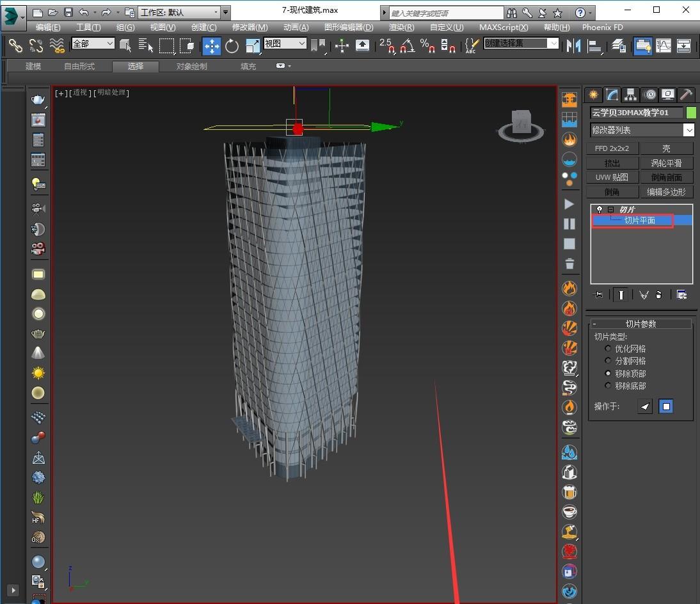
Task: Click the Mirror tool icon
Action: [574, 45]
